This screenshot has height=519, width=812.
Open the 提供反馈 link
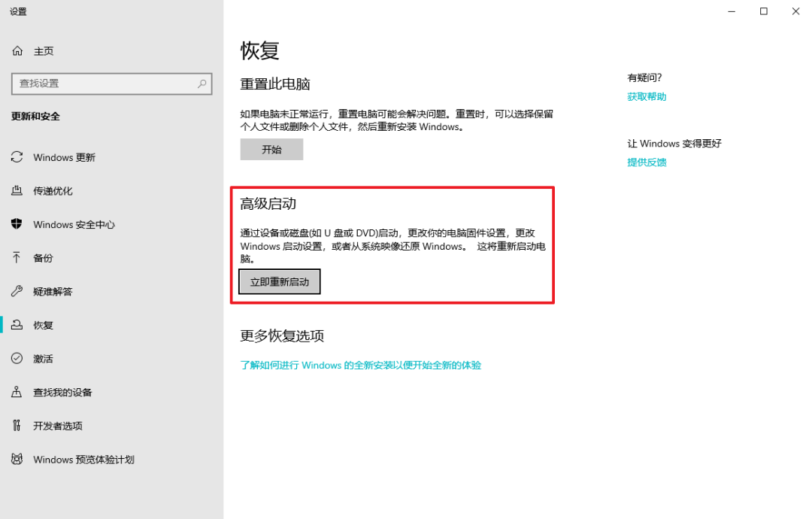pyautogui.click(x=647, y=162)
